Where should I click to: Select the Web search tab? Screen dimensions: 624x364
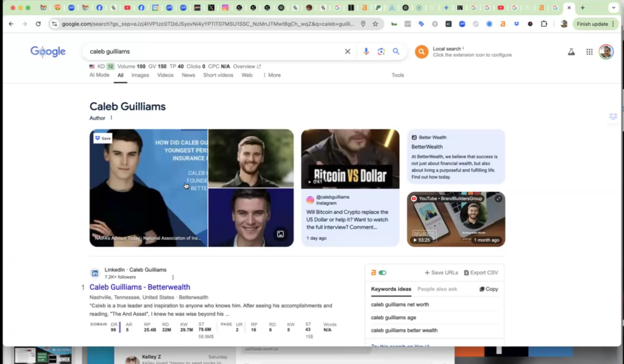point(247,75)
